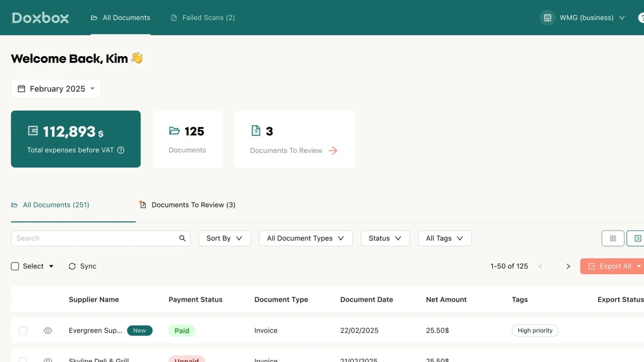Image resolution: width=644 pixels, height=362 pixels.
Task: Click the Sync icon to refresh documents
Action: 72,266
